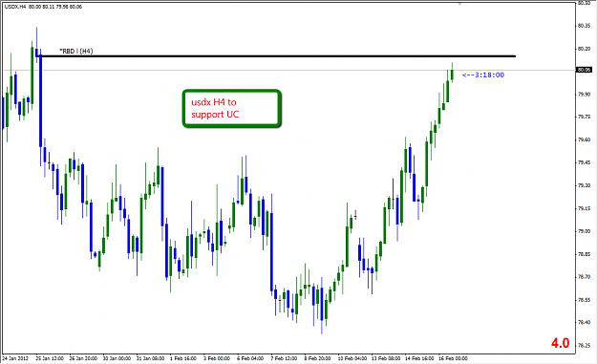Click 79.60 on the price scale
The image size is (597, 364).
tap(584, 139)
